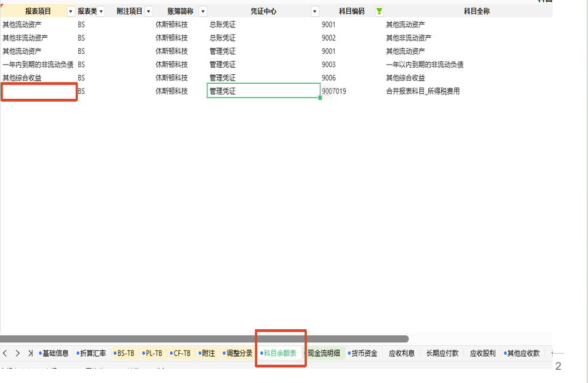
Task: Open the 调整分录 sheet tab
Action: (x=237, y=353)
